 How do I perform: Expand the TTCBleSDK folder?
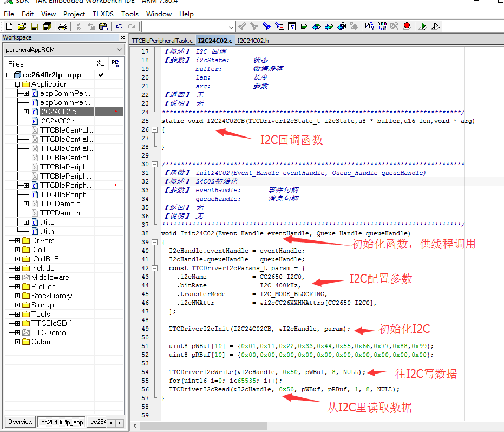pyautogui.click(x=17, y=323)
